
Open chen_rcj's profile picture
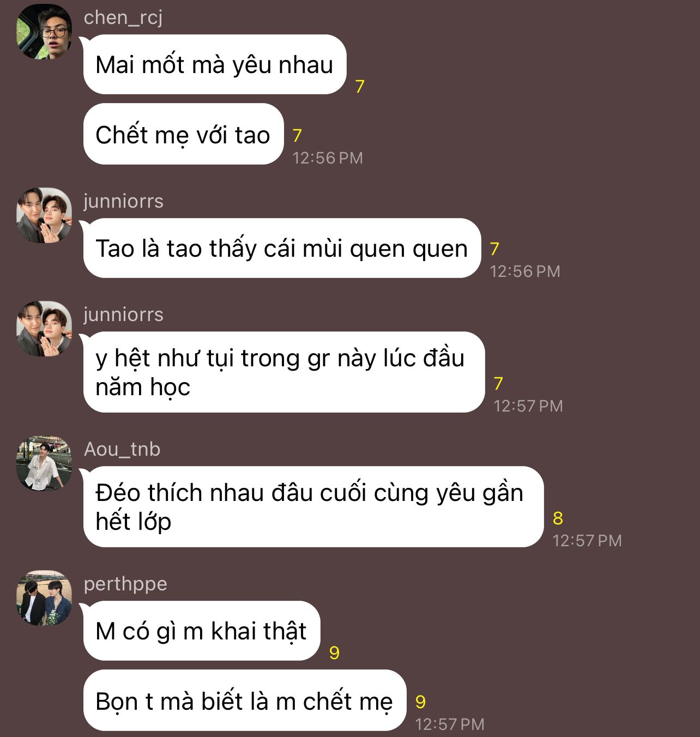pos(44,32)
